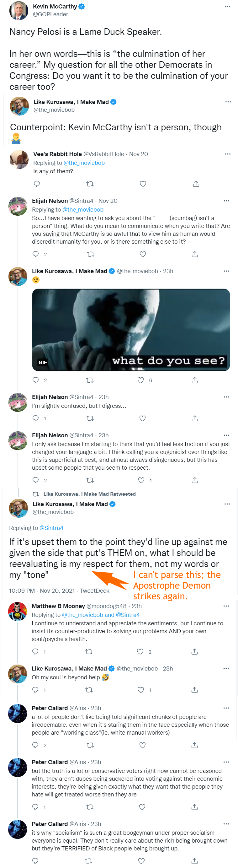This screenshot has width=238, height=868.
Task: Open more options on Matthew B Mooney's tweet
Action: pos(226,606)
